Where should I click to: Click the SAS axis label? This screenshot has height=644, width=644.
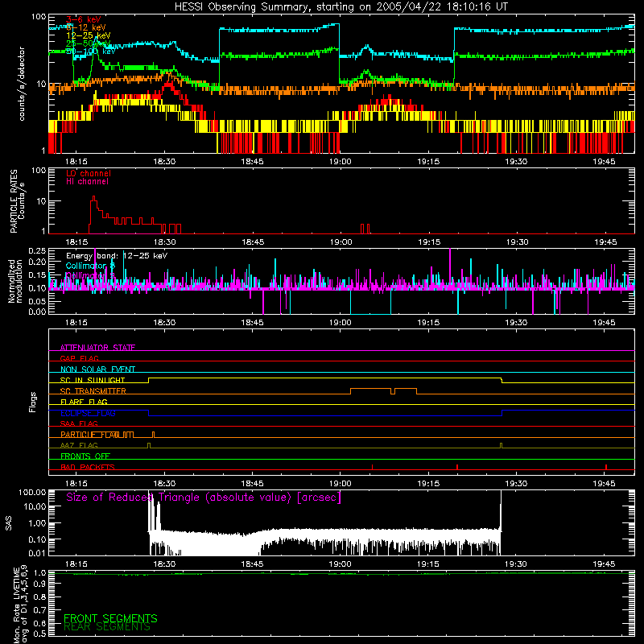(x=9, y=523)
